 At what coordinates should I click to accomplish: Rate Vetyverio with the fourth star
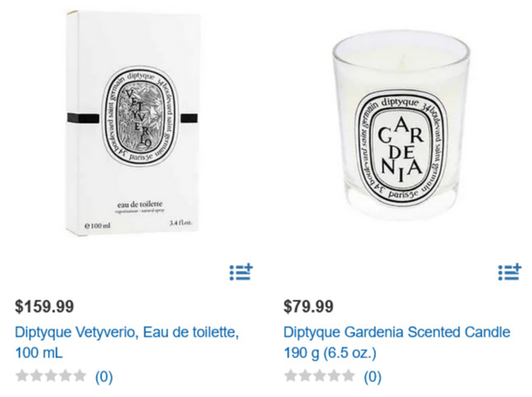pos(65,376)
